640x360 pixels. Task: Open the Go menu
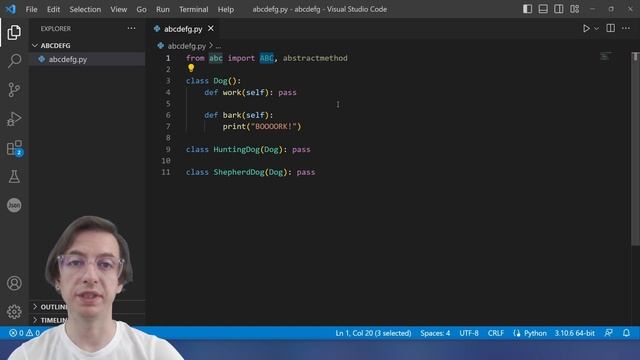(141, 9)
